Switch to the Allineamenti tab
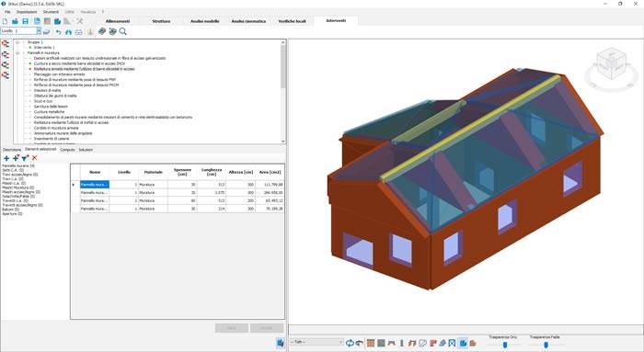The image size is (644, 352). coord(118,21)
